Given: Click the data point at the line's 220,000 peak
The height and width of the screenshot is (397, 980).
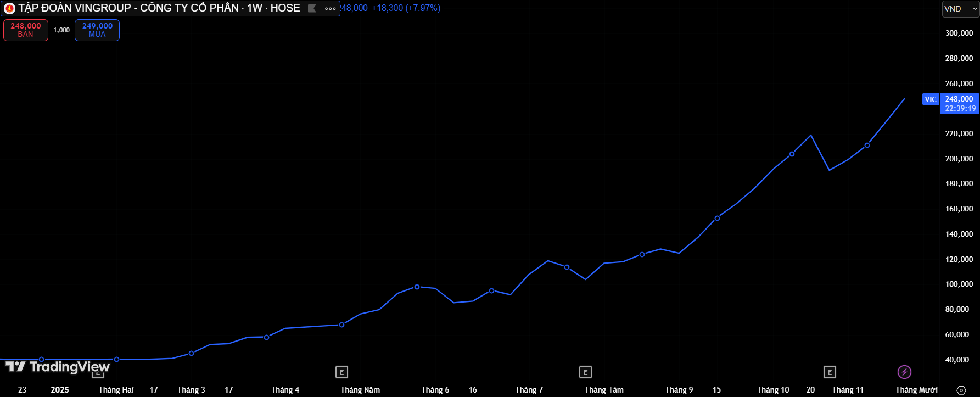Looking at the screenshot, I should [811, 135].
